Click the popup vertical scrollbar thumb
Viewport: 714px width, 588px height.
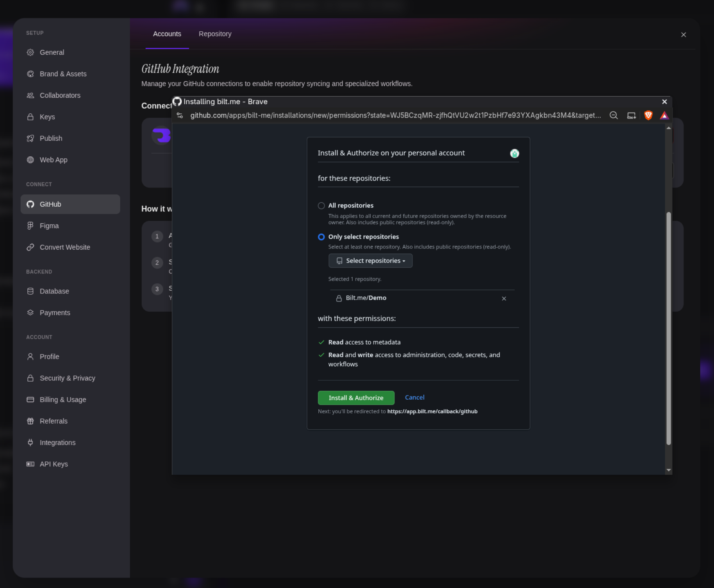point(668,328)
